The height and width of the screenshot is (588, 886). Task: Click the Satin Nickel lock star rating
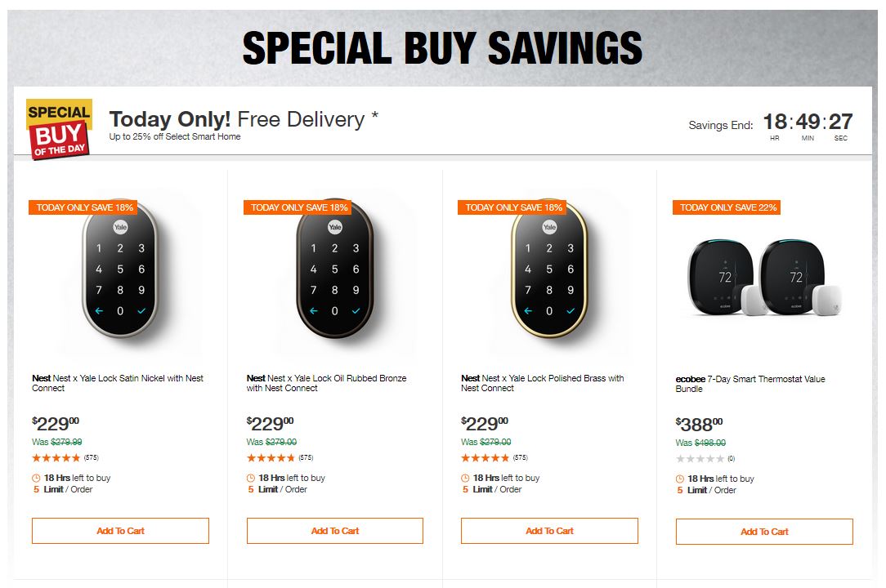click(56, 457)
